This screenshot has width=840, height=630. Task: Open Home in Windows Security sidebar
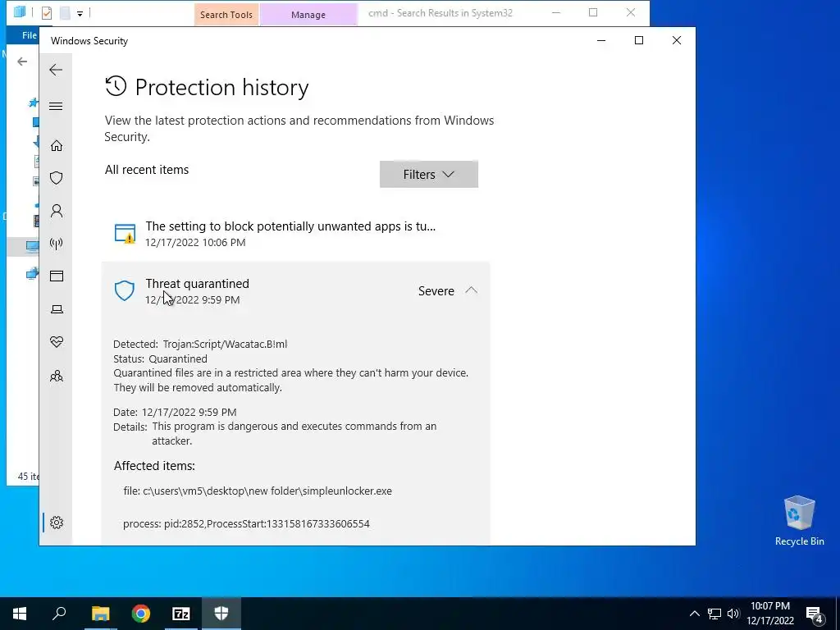tap(57, 146)
